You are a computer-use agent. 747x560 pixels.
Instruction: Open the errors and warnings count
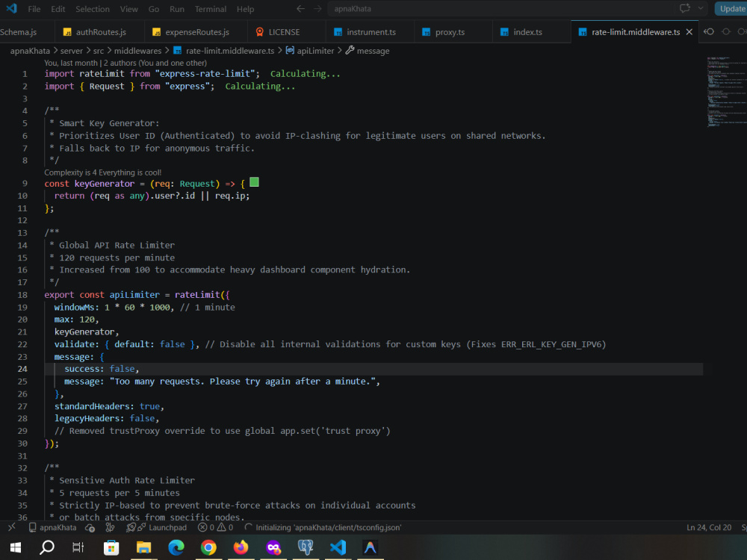[215, 528]
